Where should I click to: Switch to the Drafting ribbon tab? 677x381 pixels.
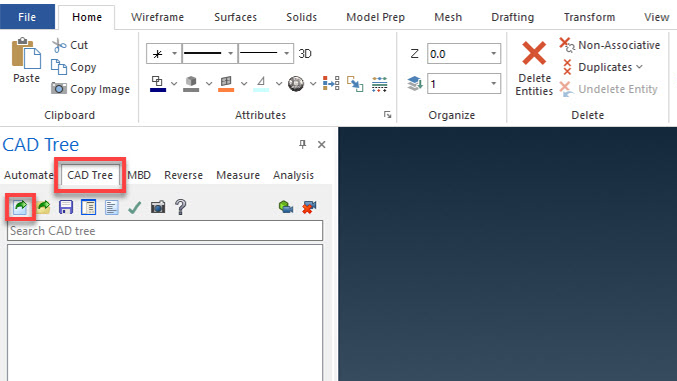[512, 17]
